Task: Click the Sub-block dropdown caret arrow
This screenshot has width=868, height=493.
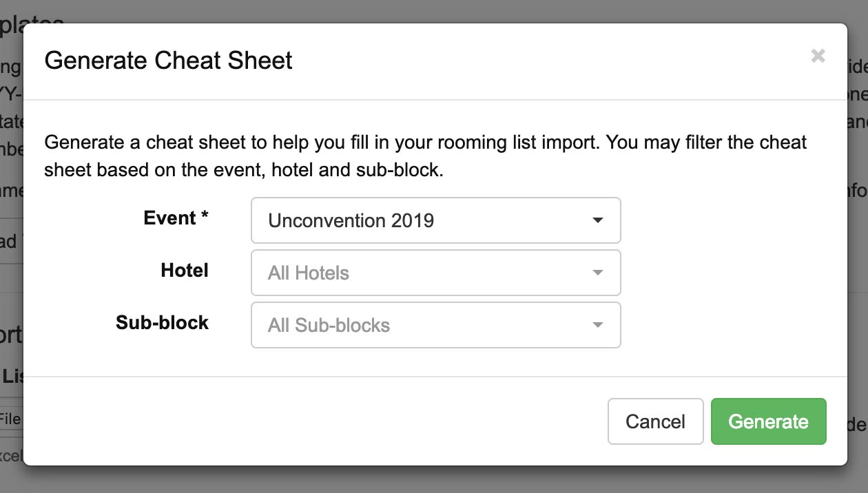Action: tap(598, 325)
